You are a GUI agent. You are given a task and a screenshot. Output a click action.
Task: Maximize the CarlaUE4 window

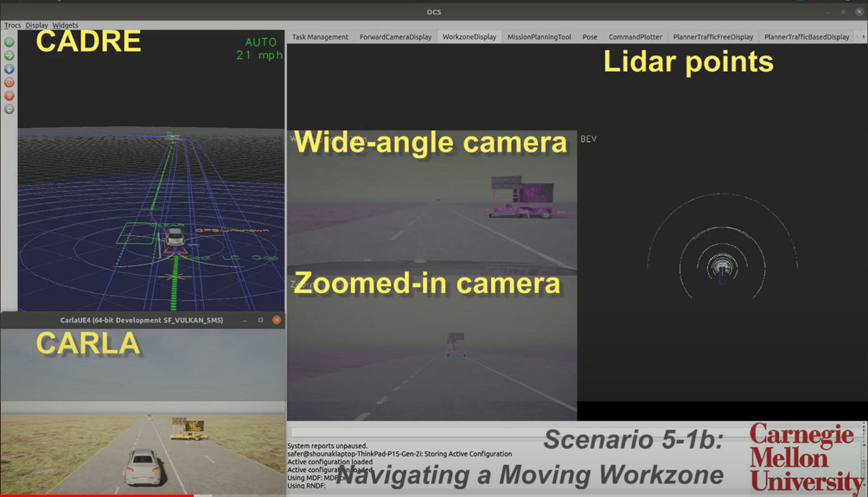coord(260,319)
